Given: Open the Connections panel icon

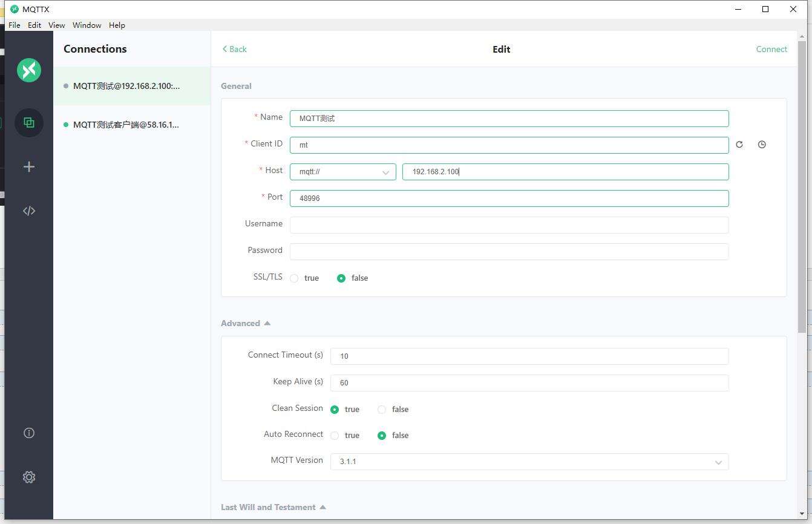Looking at the screenshot, I should tap(29, 123).
